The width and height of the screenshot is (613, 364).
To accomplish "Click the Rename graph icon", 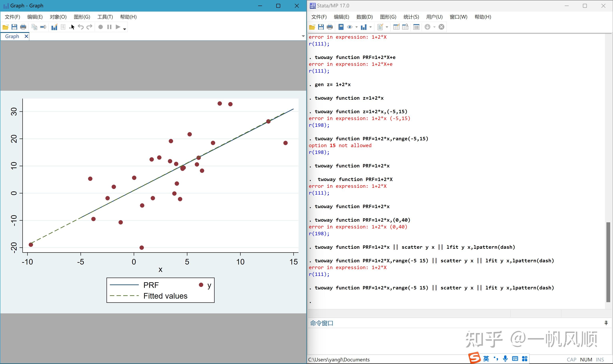I will point(43,27).
